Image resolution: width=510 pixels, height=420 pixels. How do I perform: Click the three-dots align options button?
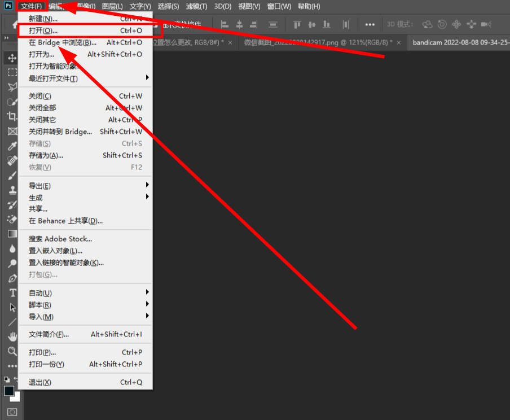[370, 24]
